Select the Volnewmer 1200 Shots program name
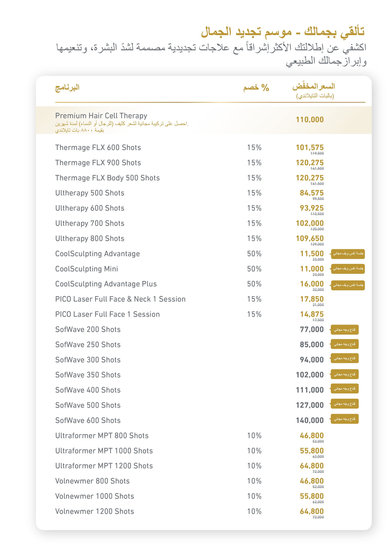This screenshot has height=555, width=392. (94, 511)
